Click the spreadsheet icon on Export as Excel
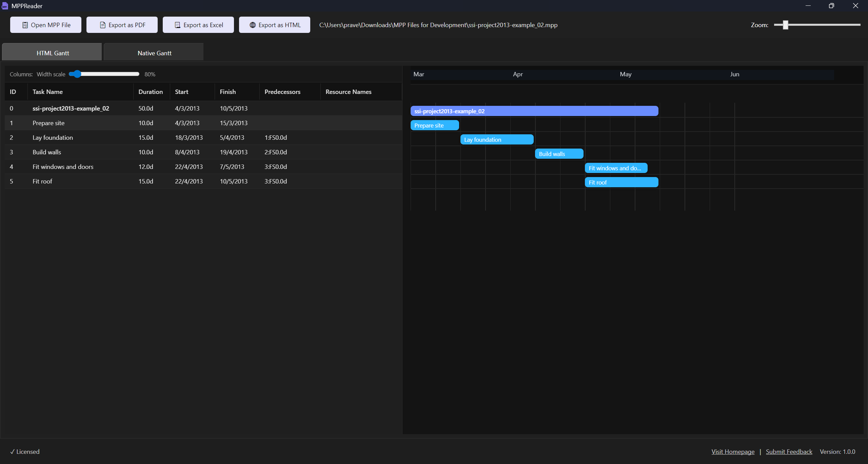The height and width of the screenshot is (464, 868). [x=177, y=25]
